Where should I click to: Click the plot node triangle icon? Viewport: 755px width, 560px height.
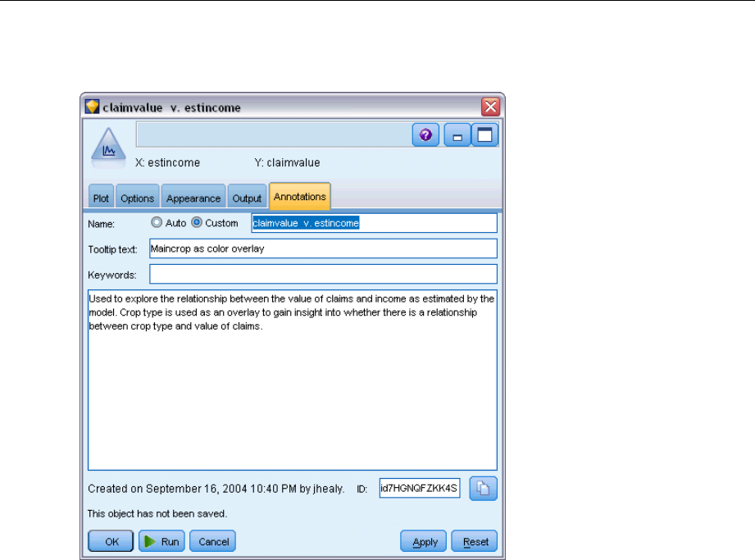(108, 148)
